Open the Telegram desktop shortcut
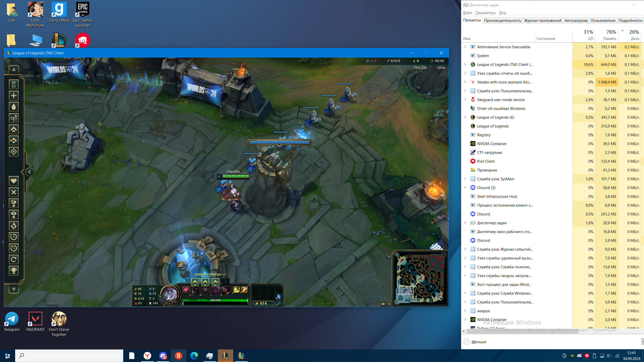The width and height of the screenshot is (644, 362). (x=12, y=322)
